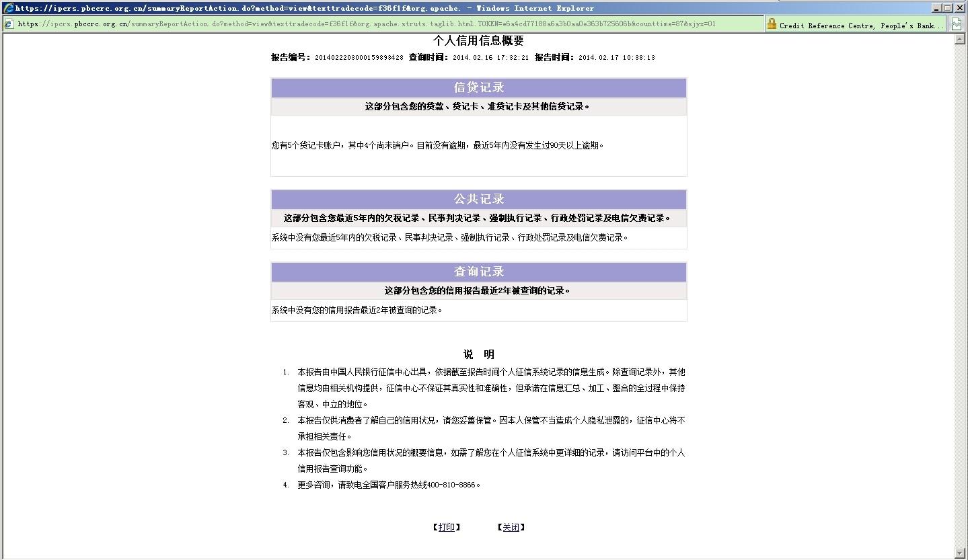Click the vertical scrollbar track
Image resolution: width=968 pixels, height=560 pixels.
(x=960, y=296)
